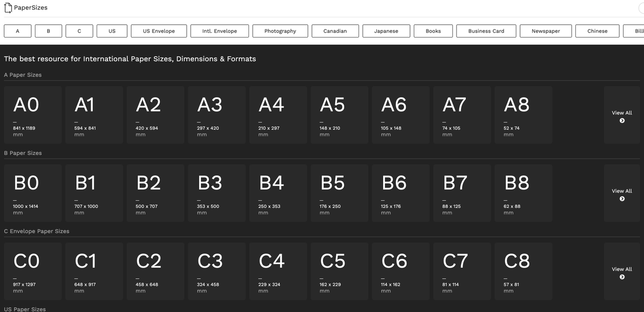The height and width of the screenshot is (312, 644).
Task: Click View All for C Envelope Sizes
Action: click(x=622, y=272)
